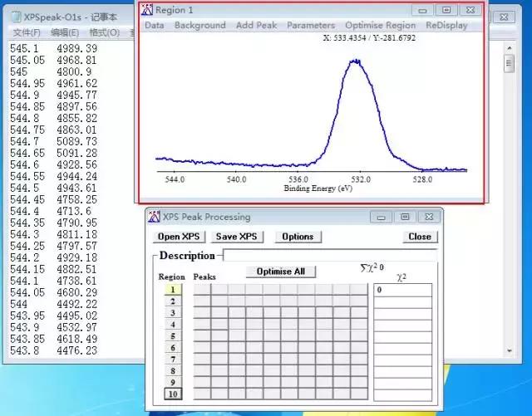The image size is (532, 416).
Task: Click into the Description text field
Action: [x=330, y=255]
